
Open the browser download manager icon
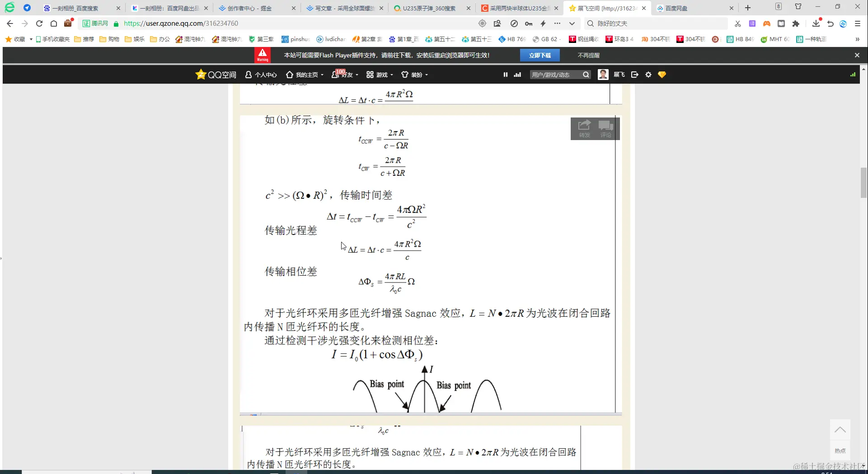coord(816,23)
